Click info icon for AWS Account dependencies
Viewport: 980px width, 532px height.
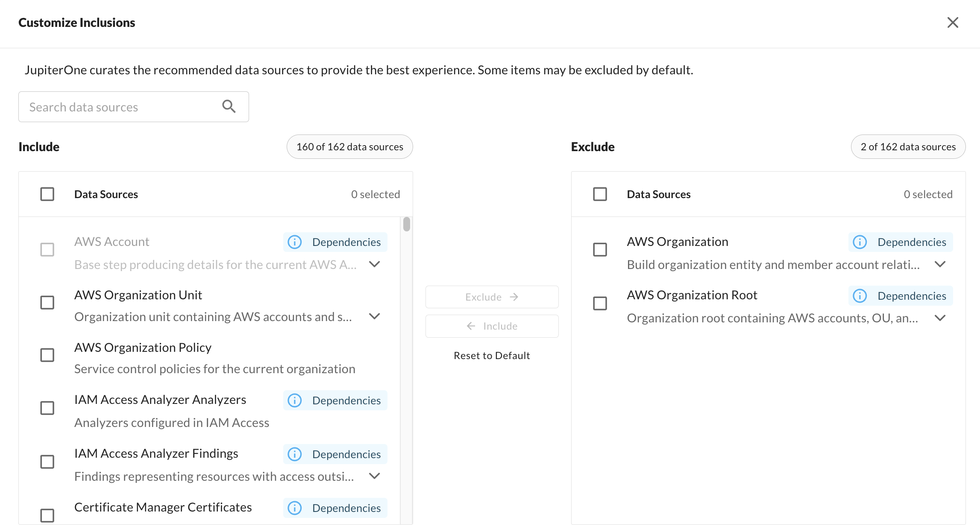point(294,242)
